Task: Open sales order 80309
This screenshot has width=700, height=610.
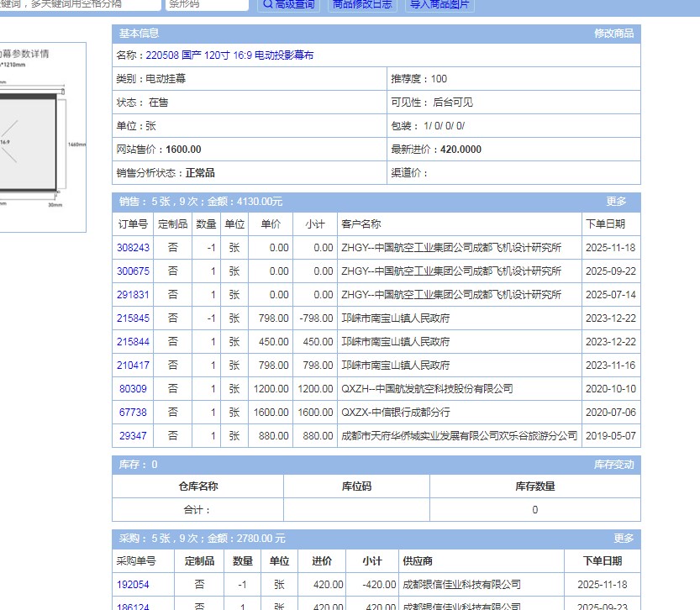Action: pos(133,389)
